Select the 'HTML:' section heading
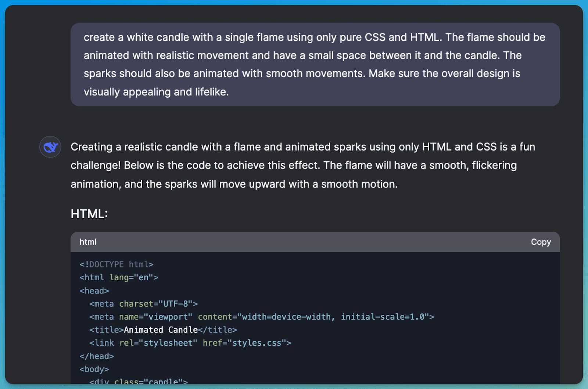This screenshot has height=389, width=588. click(x=89, y=213)
